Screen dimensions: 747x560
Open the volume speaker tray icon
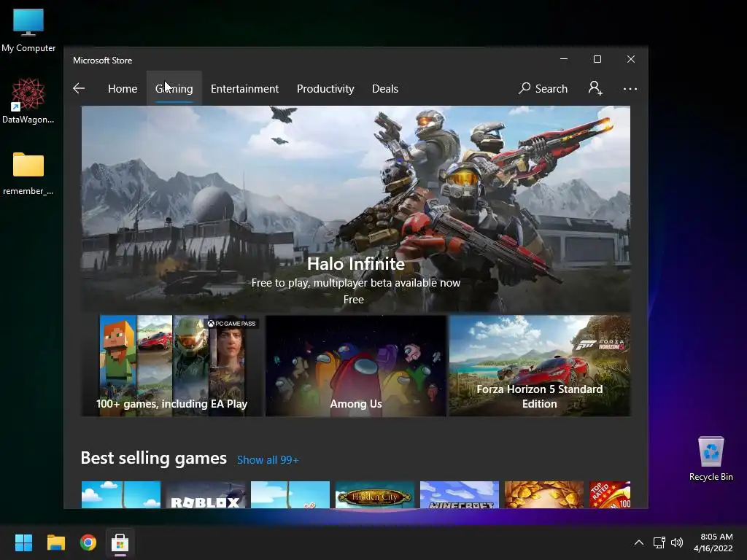point(677,542)
